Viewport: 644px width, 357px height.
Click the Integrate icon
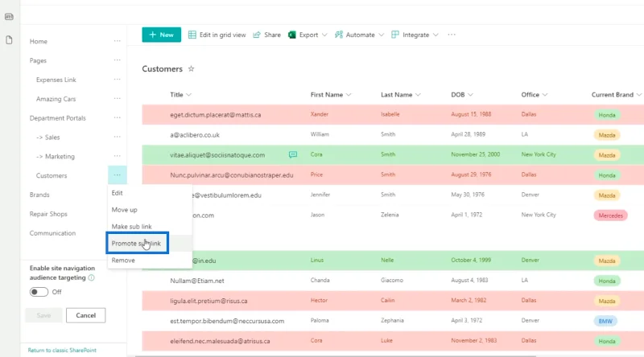pos(395,35)
